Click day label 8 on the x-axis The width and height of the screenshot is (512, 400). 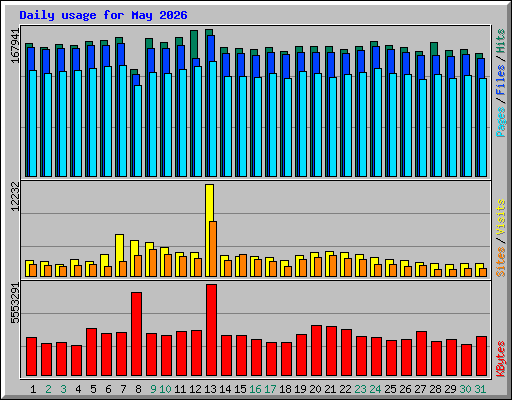click(x=138, y=389)
